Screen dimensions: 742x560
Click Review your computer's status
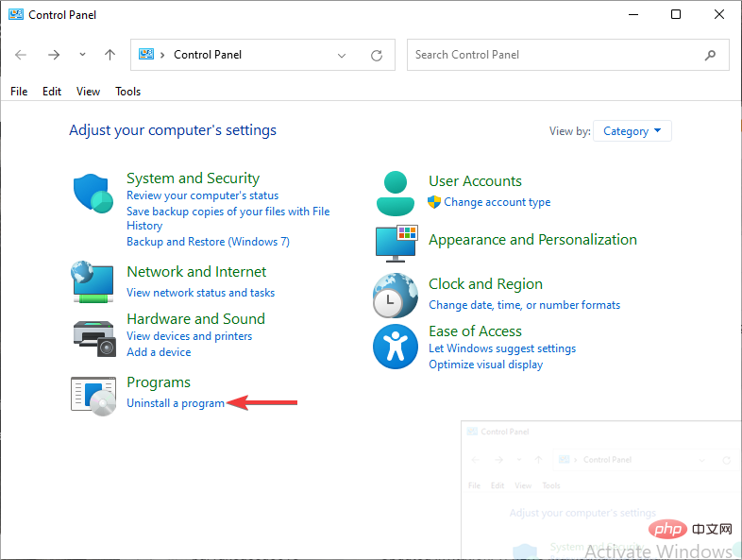pyautogui.click(x=203, y=195)
